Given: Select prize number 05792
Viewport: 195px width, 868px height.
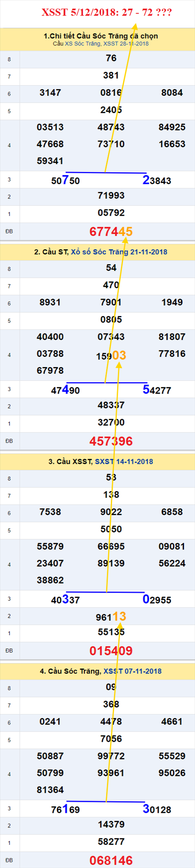Looking at the screenshot, I should pyautogui.click(x=111, y=213).
